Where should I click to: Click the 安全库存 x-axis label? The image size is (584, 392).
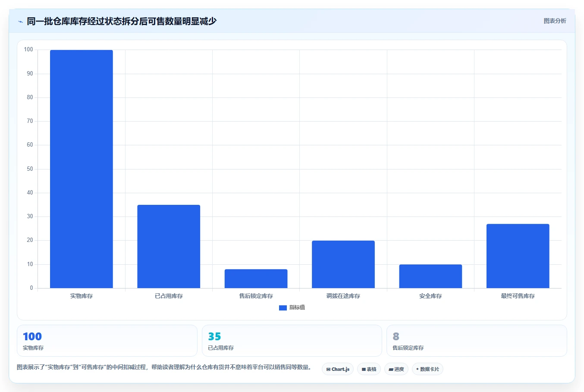click(x=430, y=296)
